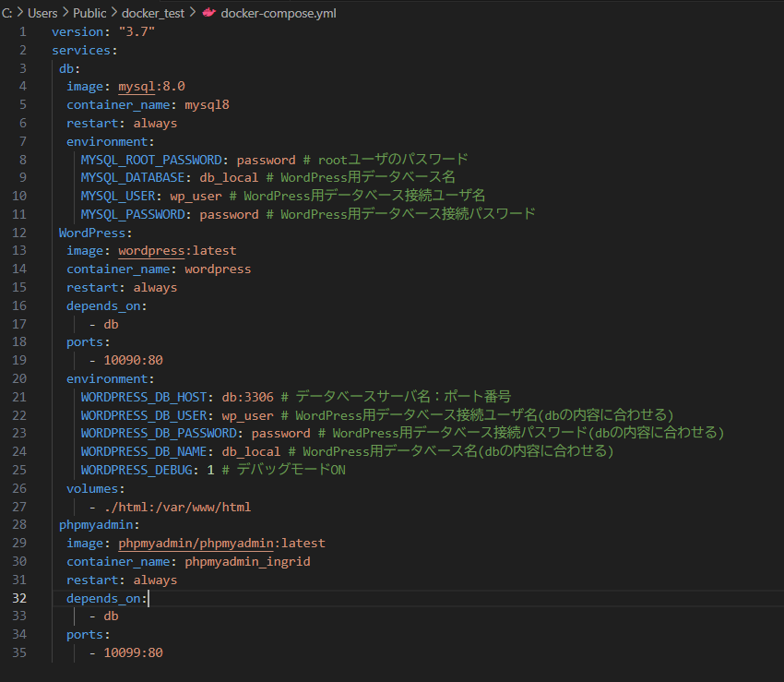Click the Docker whale icon in breadcrumb

(208, 14)
